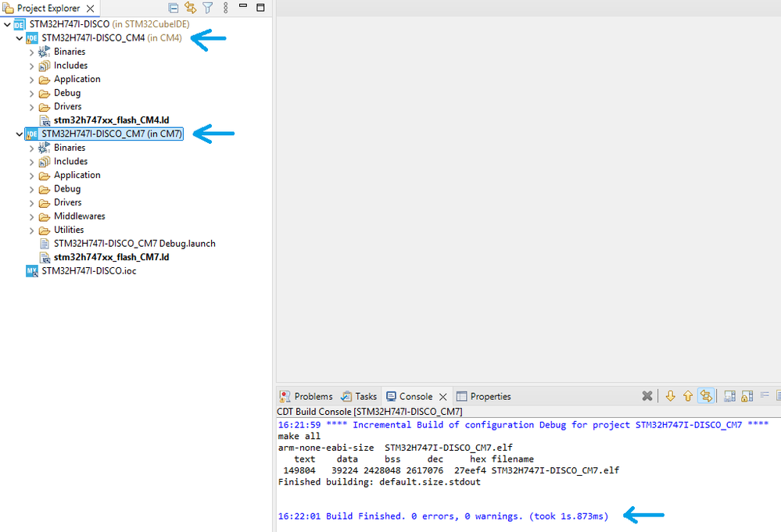
Task: Collapse the STM32H747I-DISCO_CM4 project node
Action: click(x=19, y=37)
